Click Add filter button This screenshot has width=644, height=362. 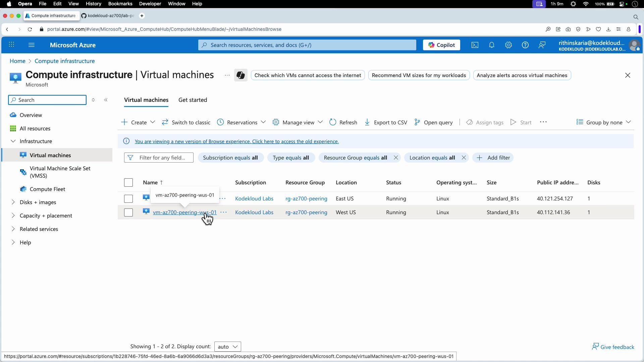[493, 158]
